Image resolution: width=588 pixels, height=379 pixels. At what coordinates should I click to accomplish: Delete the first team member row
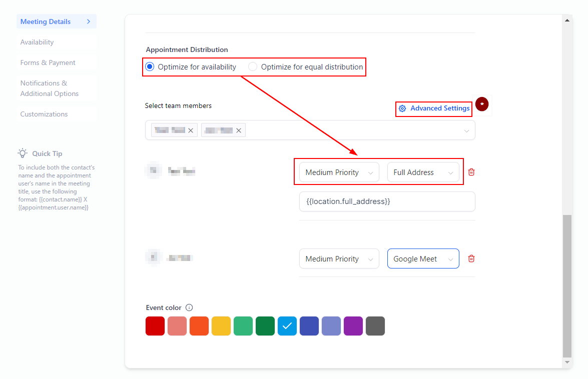[x=471, y=172]
